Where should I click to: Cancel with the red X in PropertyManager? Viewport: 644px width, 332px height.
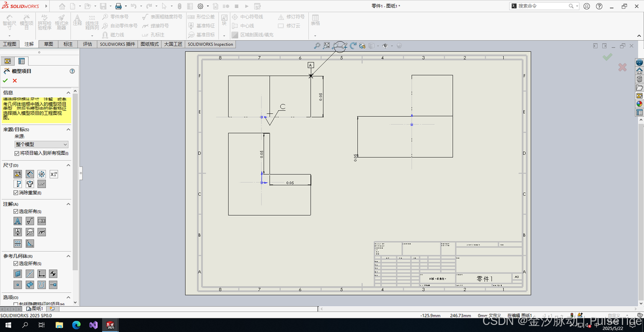15,80
